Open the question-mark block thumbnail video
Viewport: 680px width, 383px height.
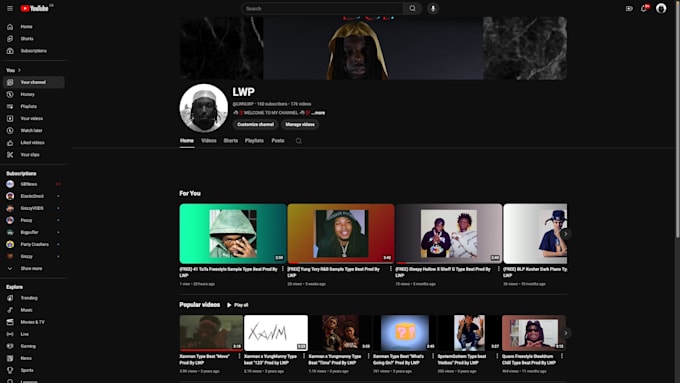tap(405, 333)
